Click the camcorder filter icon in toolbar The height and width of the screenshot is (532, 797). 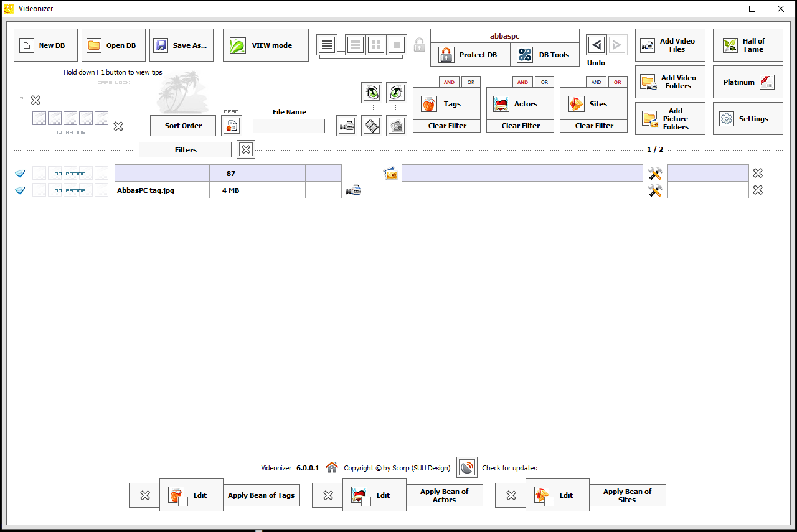coord(347,126)
